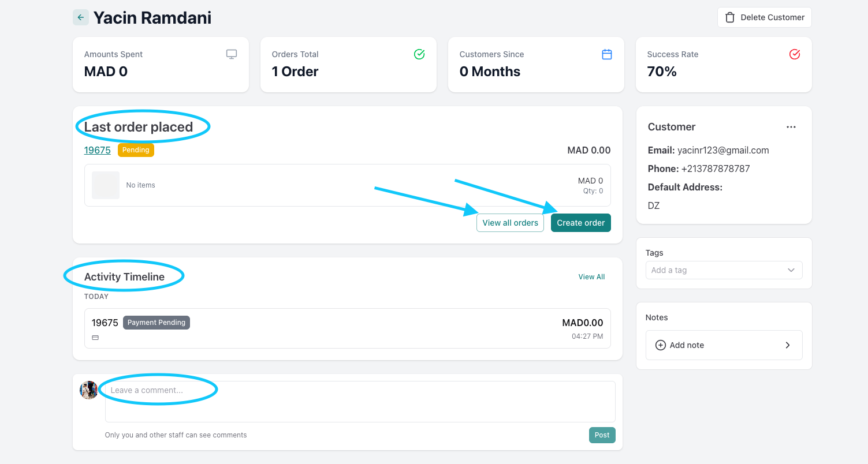This screenshot has height=464, width=868.
Task: Click the credit card icon under order 19675
Action: click(x=95, y=338)
